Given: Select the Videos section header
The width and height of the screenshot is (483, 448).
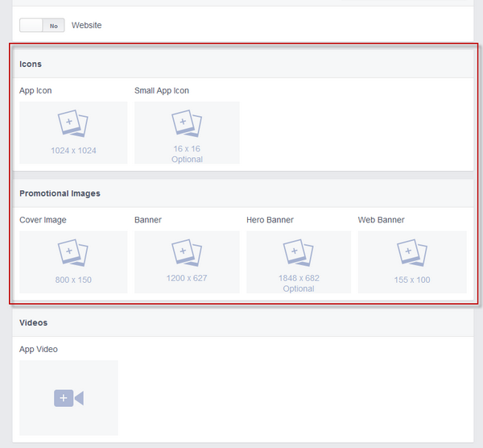Looking at the screenshot, I should point(34,322).
